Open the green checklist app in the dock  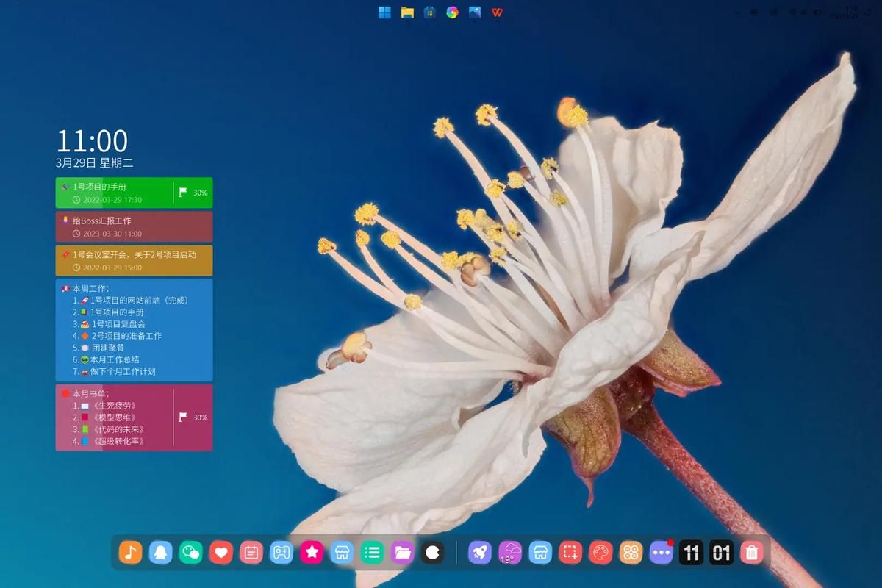tap(372, 552)
